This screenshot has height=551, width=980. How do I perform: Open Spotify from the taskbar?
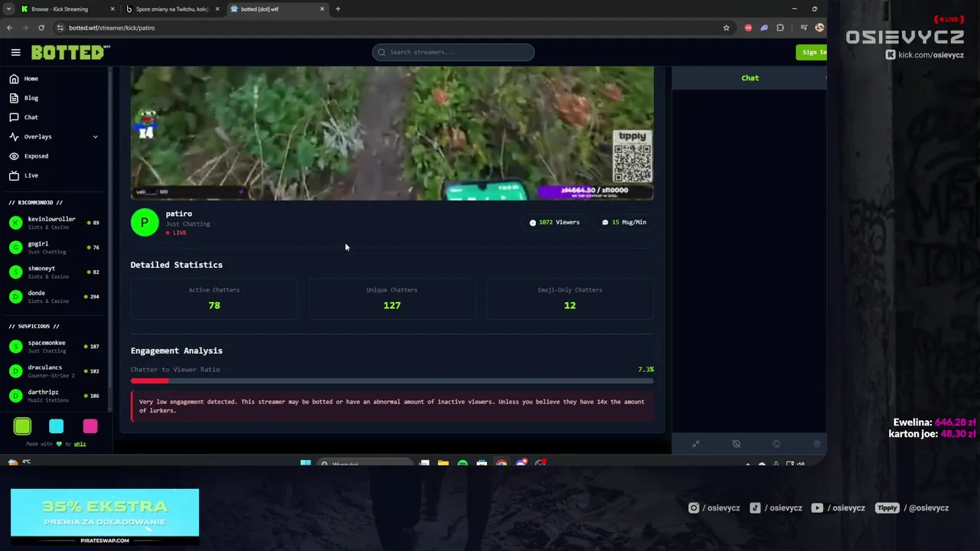462,463
